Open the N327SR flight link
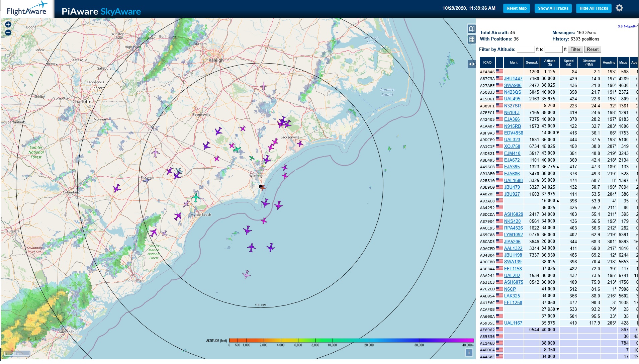Image resolution: width=639 pixels, height=364 pixels. [x=513, y=106]
